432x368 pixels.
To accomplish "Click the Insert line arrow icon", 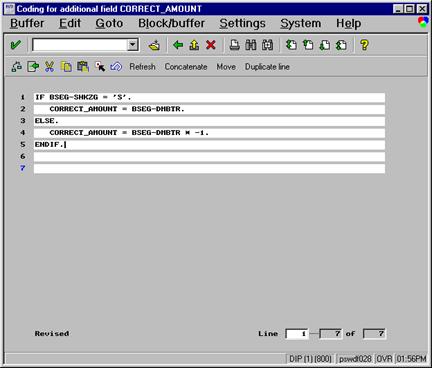I will (x=33, y=67).
